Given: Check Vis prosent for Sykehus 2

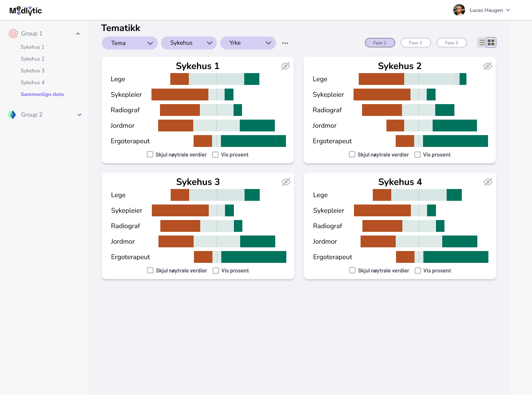Looking at the screenshot, I should coord(417,155).
